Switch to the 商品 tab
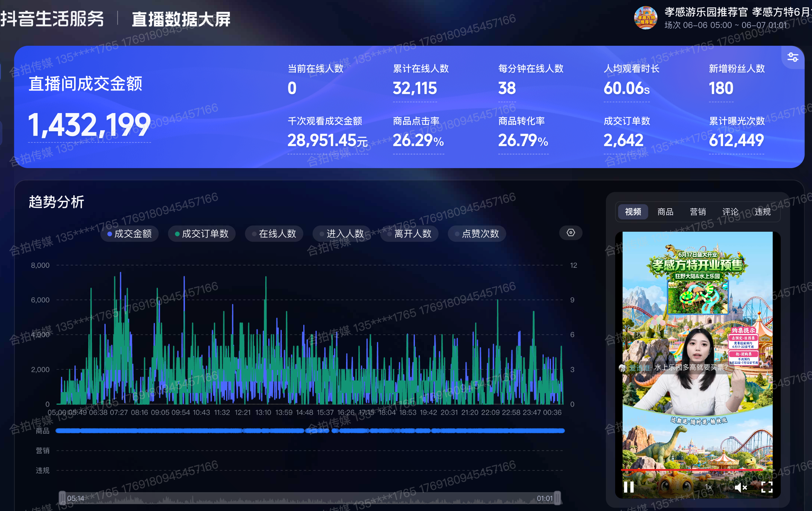 point(665,212)
